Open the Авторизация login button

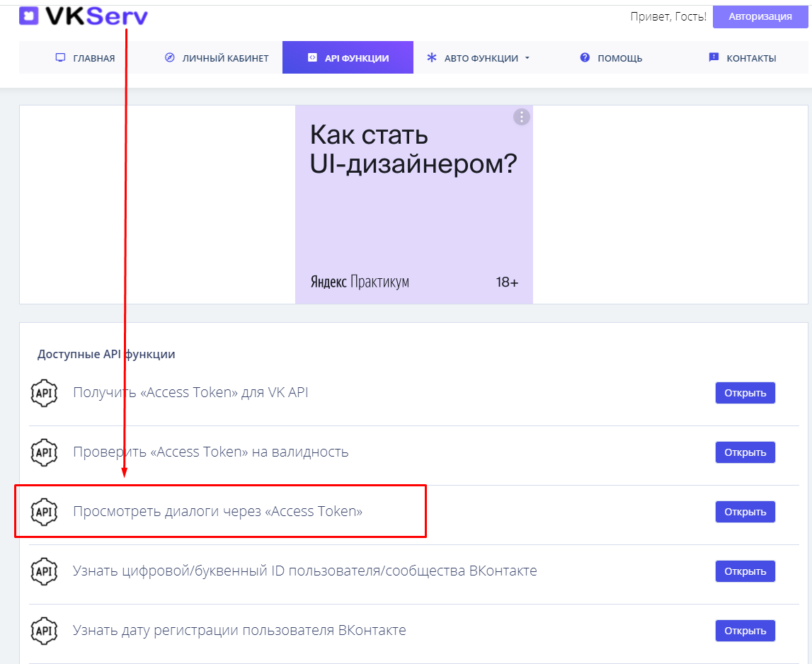point(760,16)
